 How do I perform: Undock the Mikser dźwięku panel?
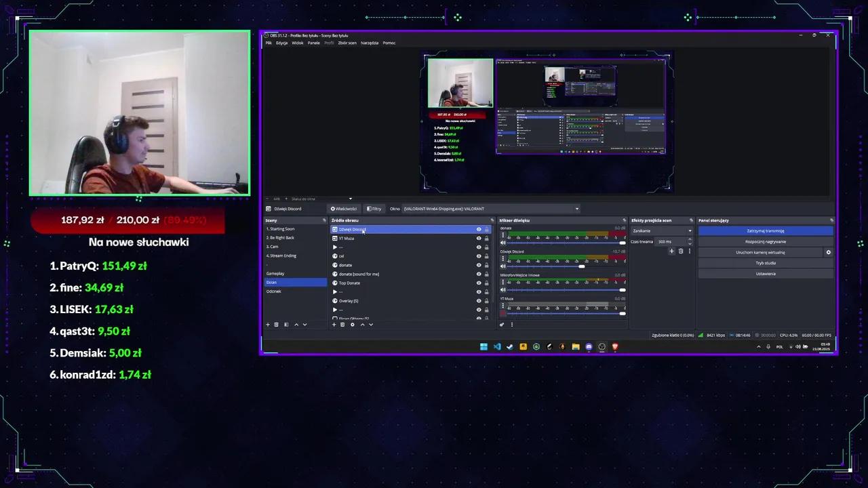[625, 220]
